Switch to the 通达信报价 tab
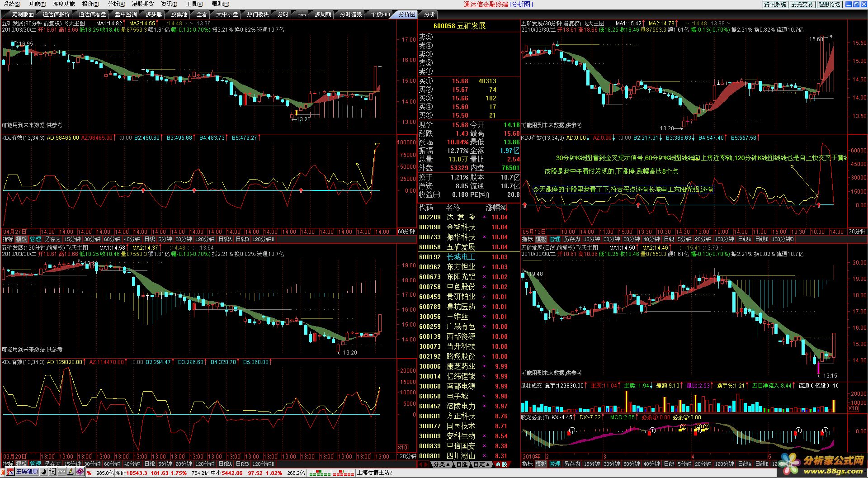Screen dimensions: 868x478 tap(56, 14)
